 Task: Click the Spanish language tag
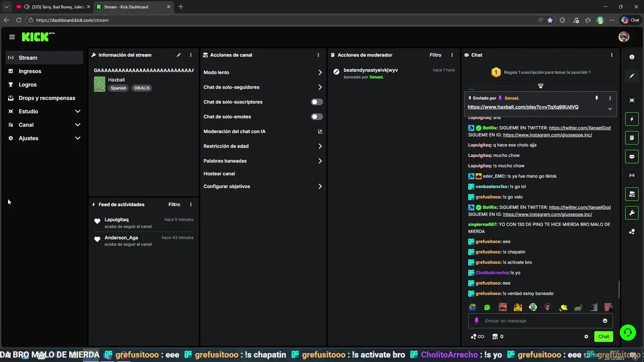(x=119, y=88)
